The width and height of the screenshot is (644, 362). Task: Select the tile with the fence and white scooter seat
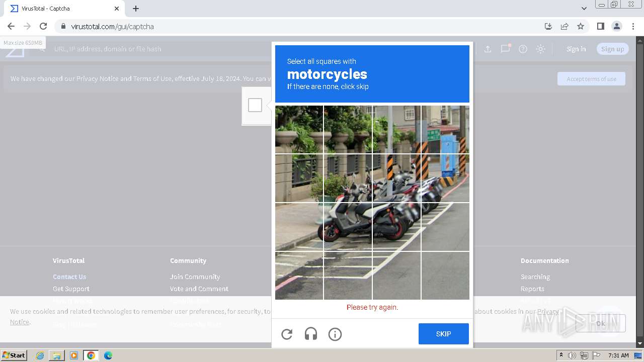(x=348, y=178)
